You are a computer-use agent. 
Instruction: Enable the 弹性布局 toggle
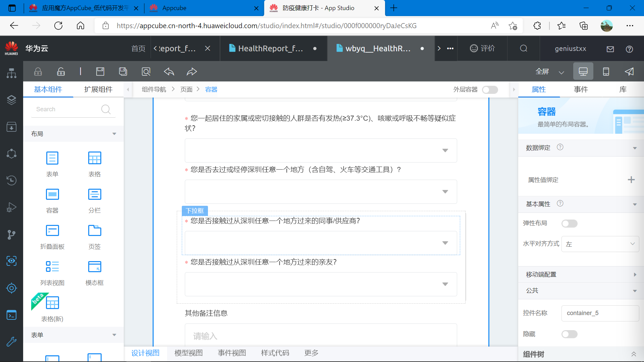(569, 223)
